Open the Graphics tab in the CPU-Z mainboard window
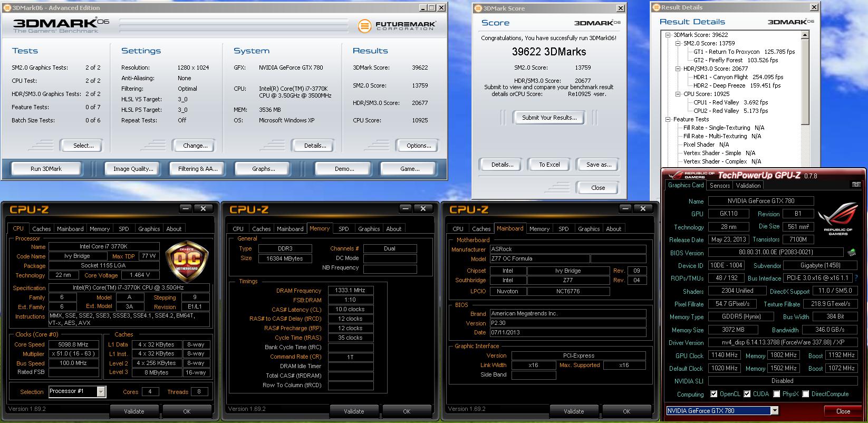 click(x=589, y=229)
